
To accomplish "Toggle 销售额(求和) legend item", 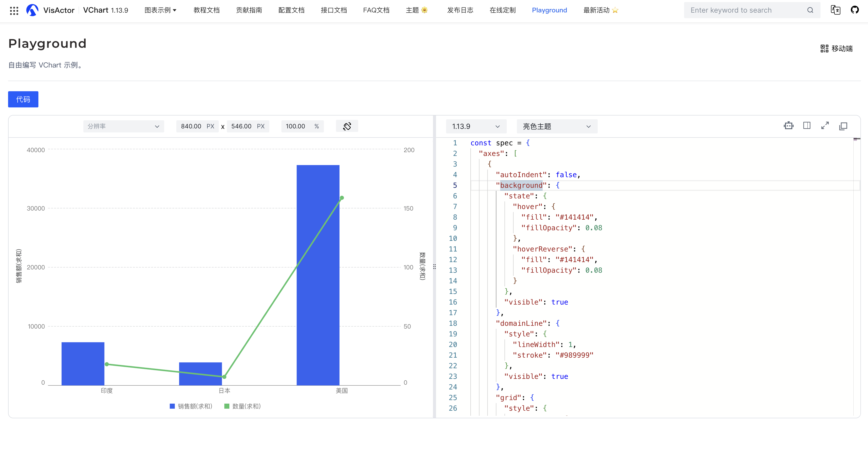I will [x=191, y=406].
